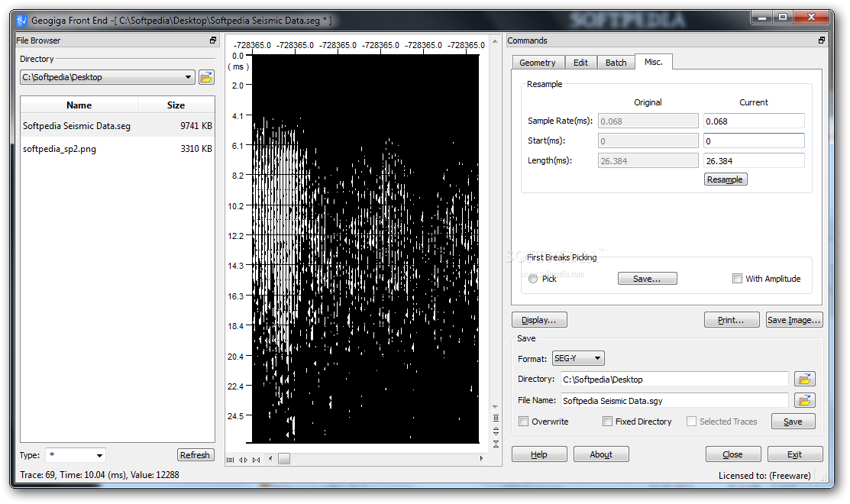
Task: Undock the File Browser panel
Action: point(213,40)
